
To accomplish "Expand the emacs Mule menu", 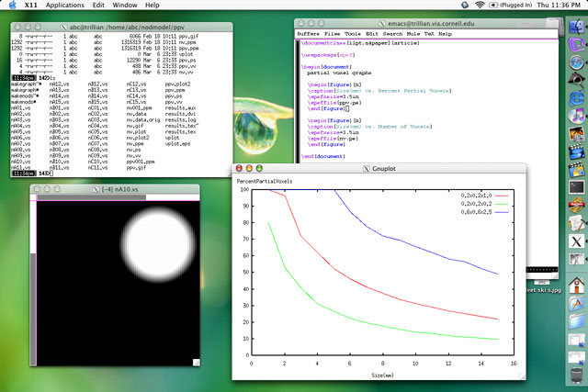I will tap(413, 33).
